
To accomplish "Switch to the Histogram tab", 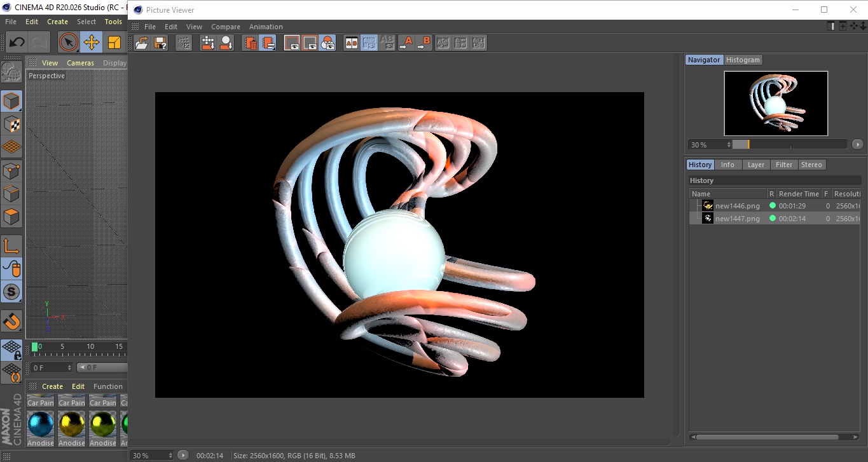I will [743, 60].
